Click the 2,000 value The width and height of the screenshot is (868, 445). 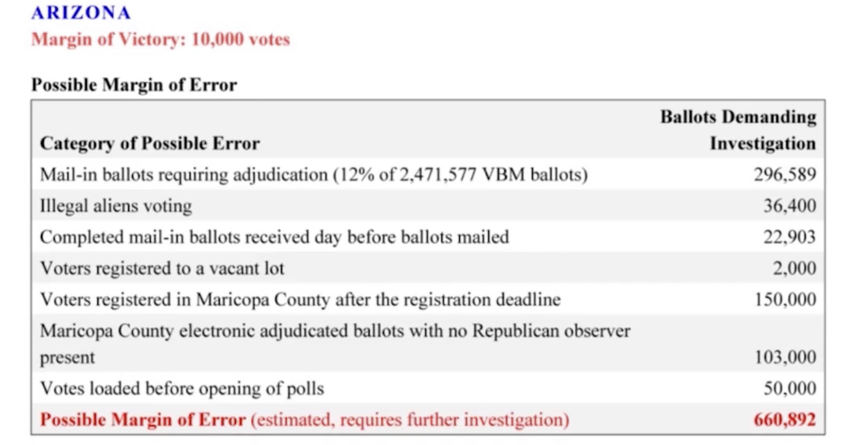794,268
